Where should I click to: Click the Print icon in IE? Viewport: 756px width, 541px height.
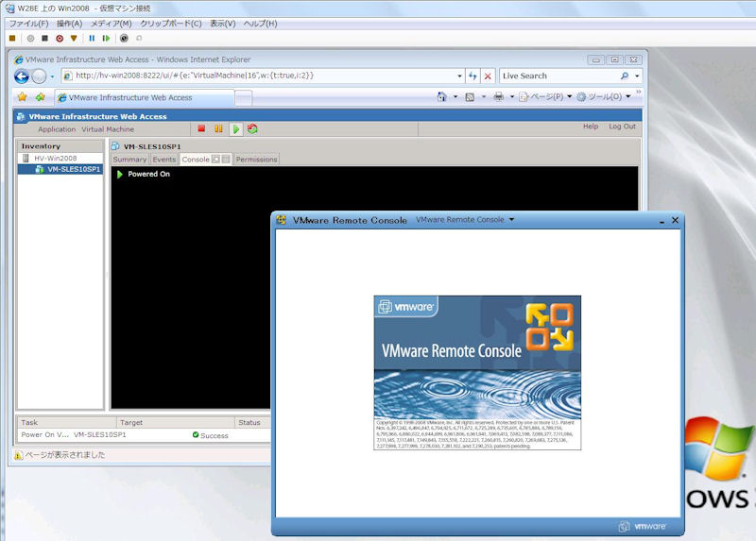[499, 97]
